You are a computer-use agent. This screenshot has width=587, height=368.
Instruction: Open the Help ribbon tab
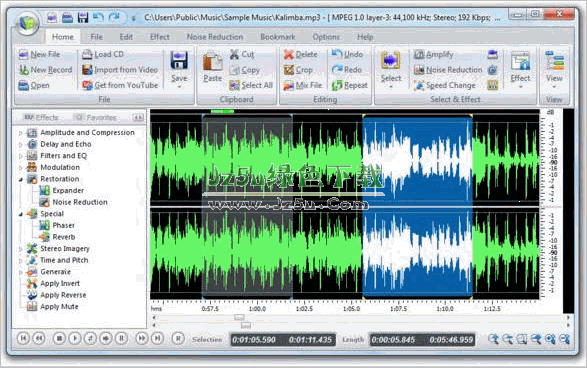coord(365,37)
